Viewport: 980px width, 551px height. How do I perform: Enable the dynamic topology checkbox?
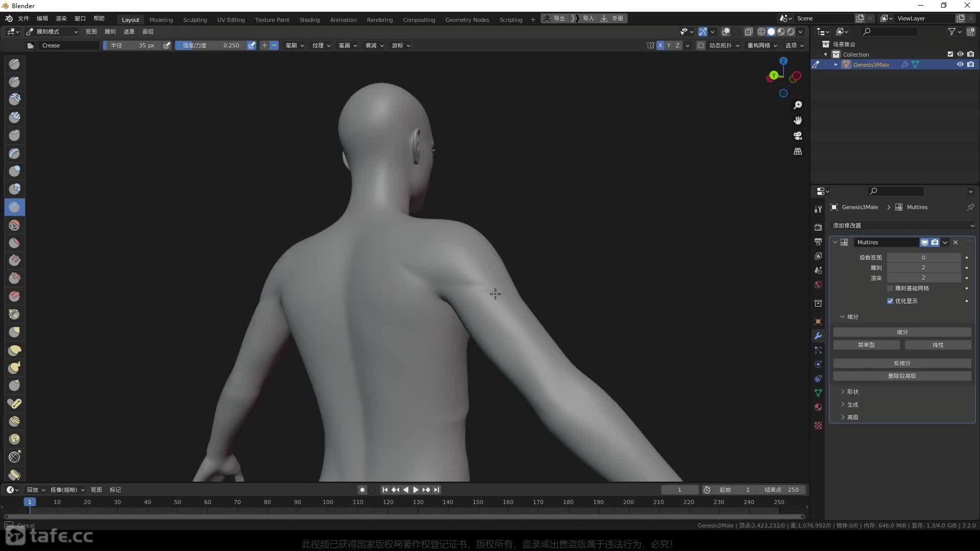click(701, 45)
